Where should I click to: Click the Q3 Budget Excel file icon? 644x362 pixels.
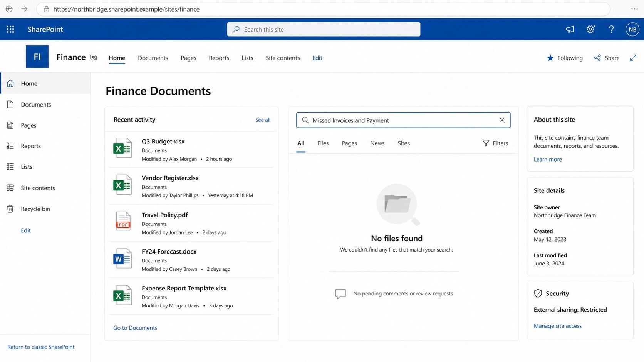coord(122,148)
